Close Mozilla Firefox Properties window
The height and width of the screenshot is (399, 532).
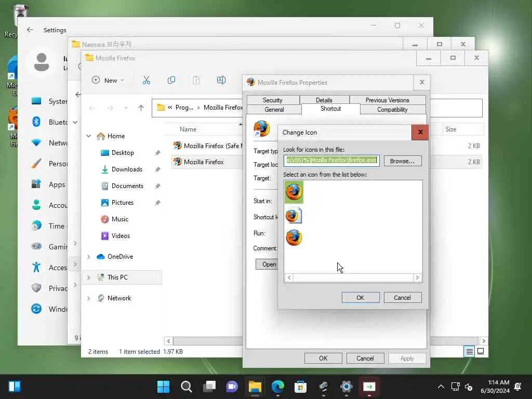click(422, 83)
